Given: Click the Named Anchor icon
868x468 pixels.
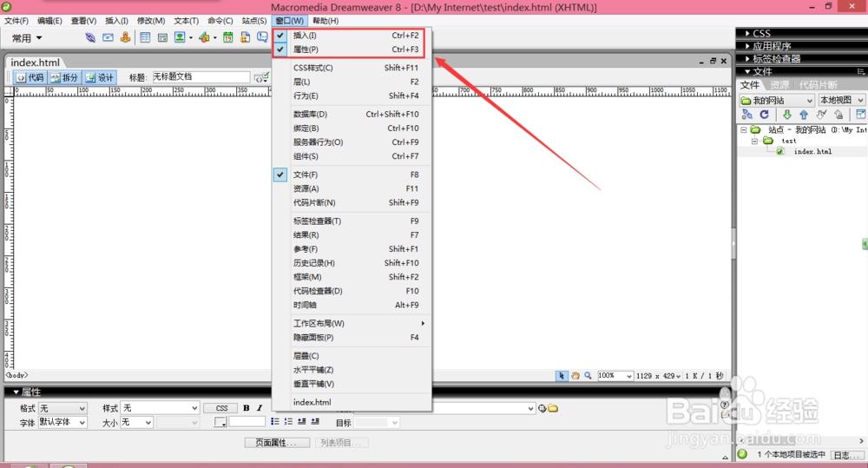Looking at the screenshot, I should [126, 37].
